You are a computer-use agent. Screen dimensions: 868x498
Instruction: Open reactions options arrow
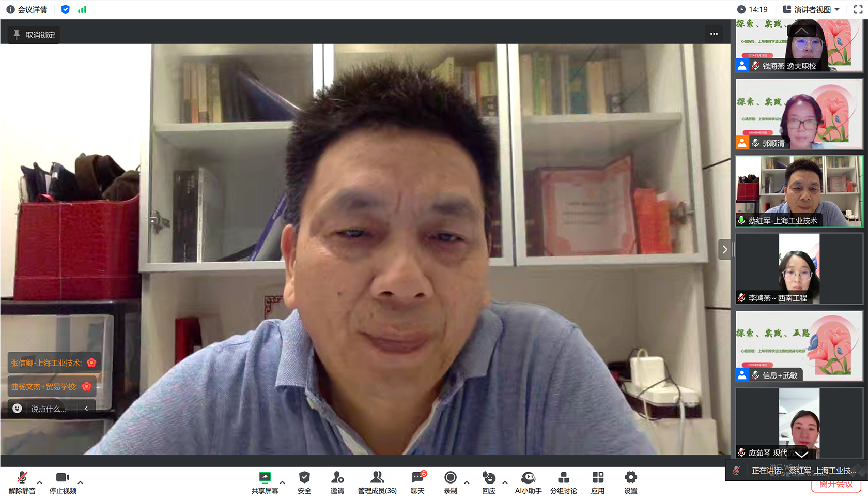505,482
